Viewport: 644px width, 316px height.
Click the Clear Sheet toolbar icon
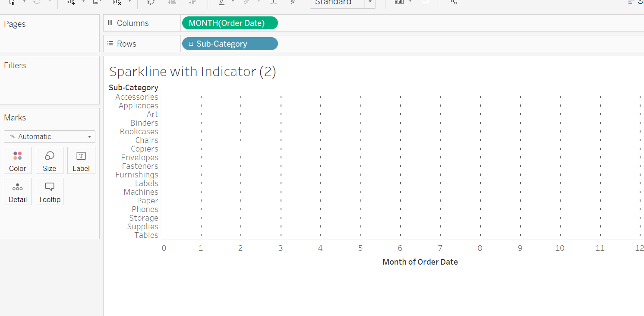point(117,2)
